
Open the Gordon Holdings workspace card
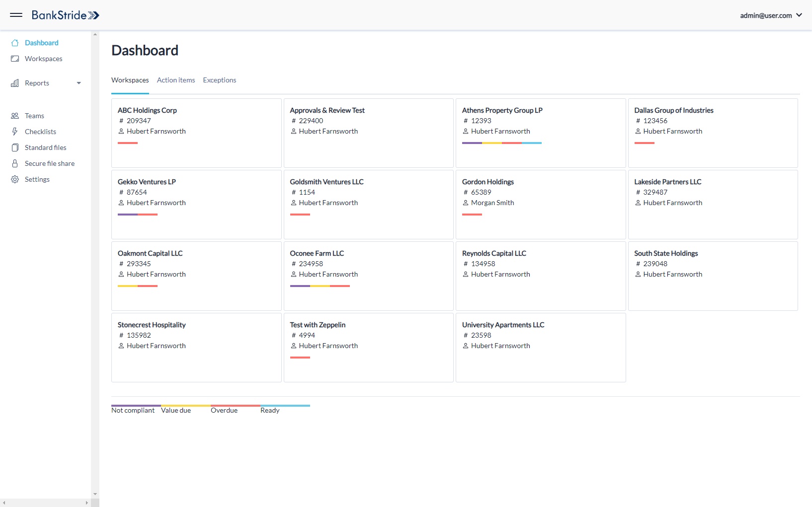point(541,205)
